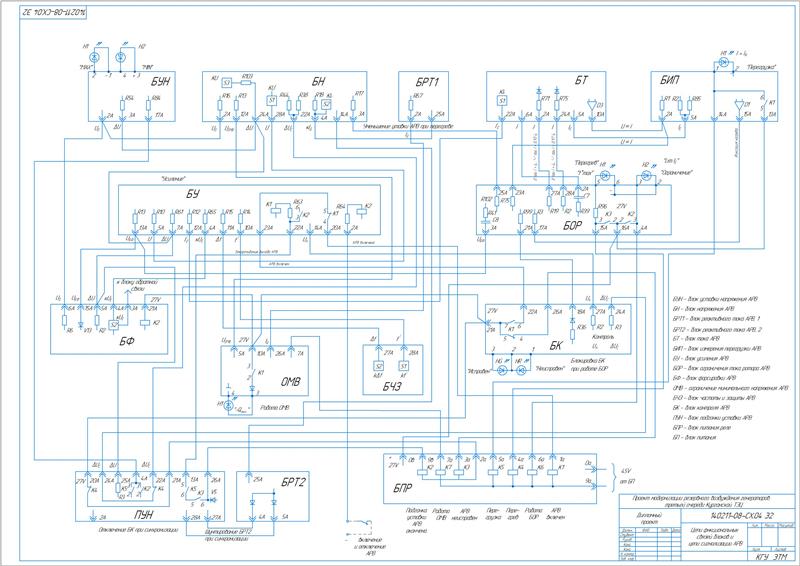The width and height of the screenshot is (800, 566).
Task: Select the "АРВ включен" caption under БПР
Action: pos(556,513)
